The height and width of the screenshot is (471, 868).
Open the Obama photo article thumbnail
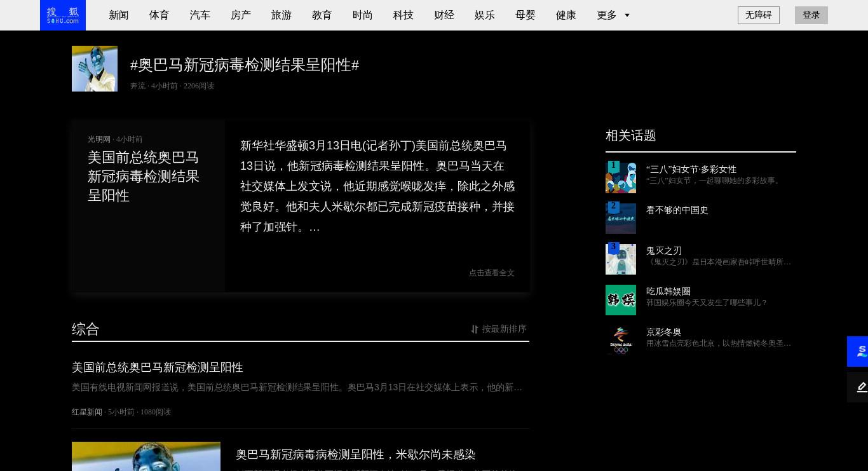(x=146, y=456)
